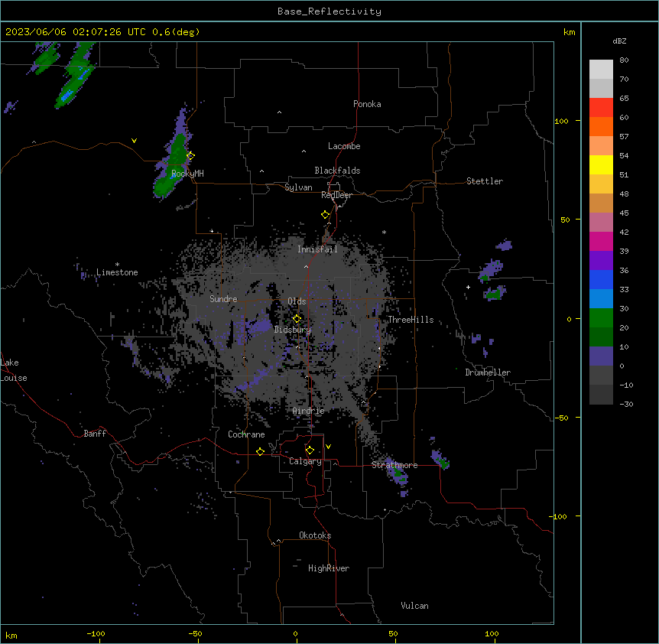
Task: Click the km unit label at bottom left
Action: click(x=11, y=636)
